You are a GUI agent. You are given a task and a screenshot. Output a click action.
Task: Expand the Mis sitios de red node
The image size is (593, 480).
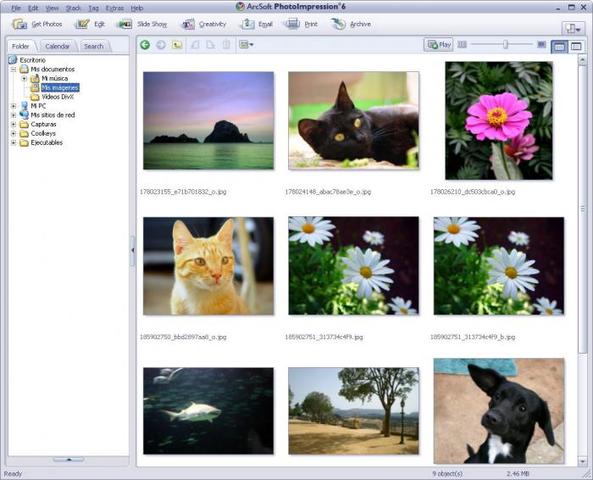pos(13,115)
